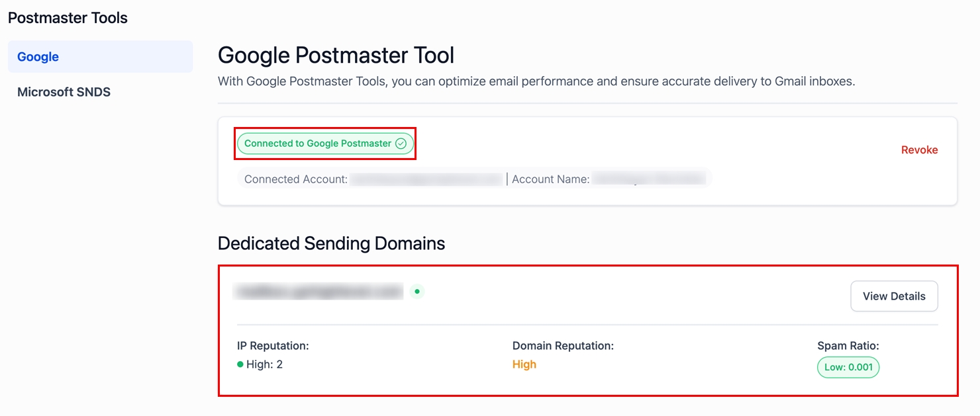This screenshot has height=416, width=980.
Task: Click the orange High domain reputation value
Action: click(524, 364)
